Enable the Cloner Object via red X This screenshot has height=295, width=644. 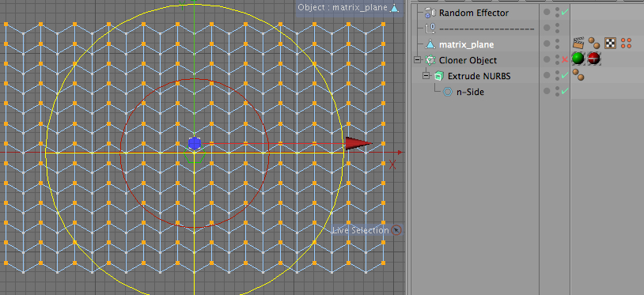pos(565,60)
